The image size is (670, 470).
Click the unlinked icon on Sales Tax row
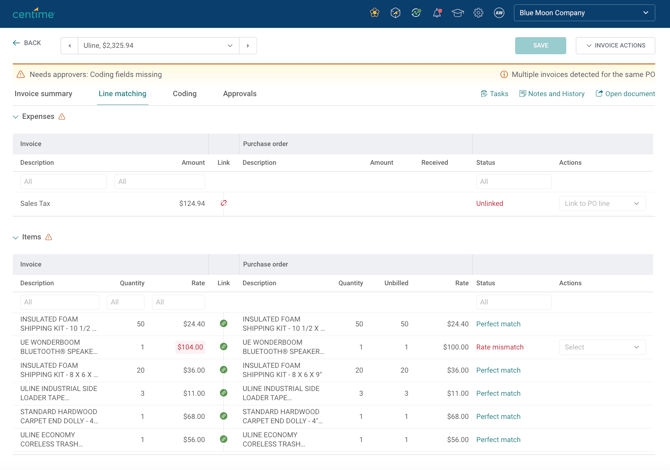pyautogui.click(x=223, y=203)
